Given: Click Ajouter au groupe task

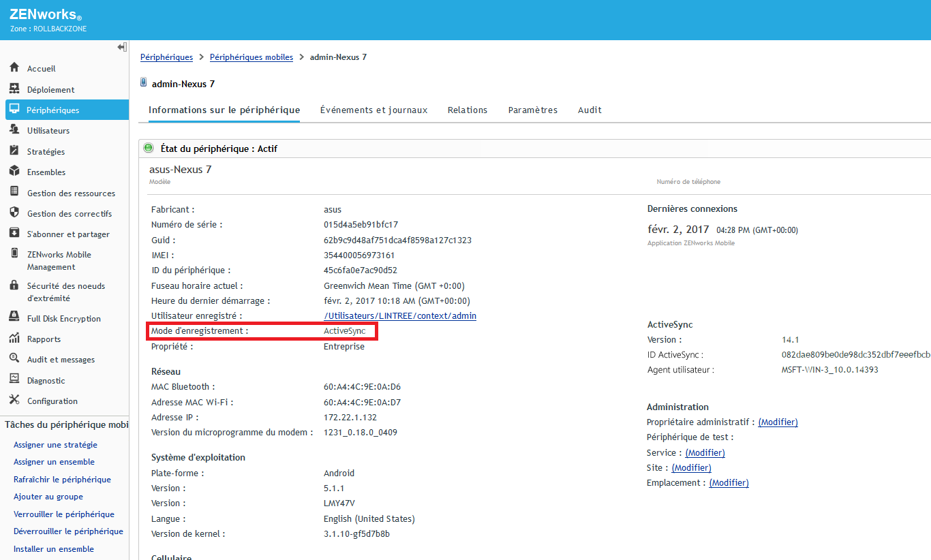Looking at the screenshot, I should [x=48, y=497].
